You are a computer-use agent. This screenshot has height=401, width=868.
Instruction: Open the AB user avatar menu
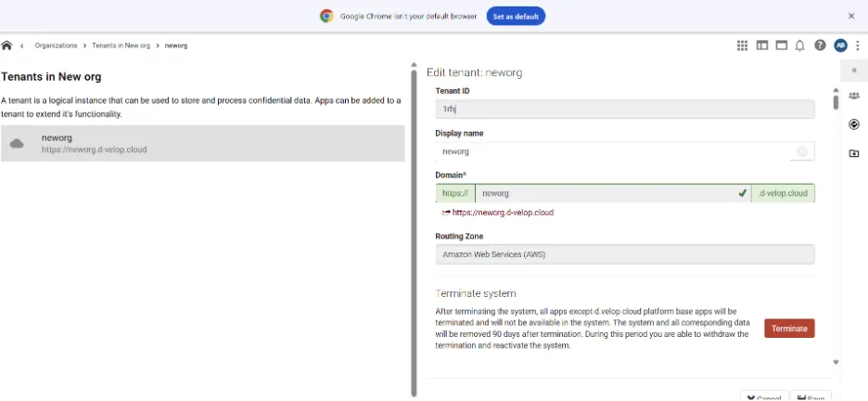840,45
